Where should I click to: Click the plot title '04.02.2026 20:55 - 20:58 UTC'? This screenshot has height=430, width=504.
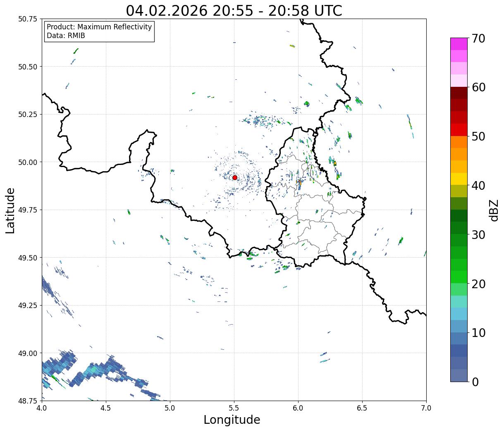pos(234,11)
